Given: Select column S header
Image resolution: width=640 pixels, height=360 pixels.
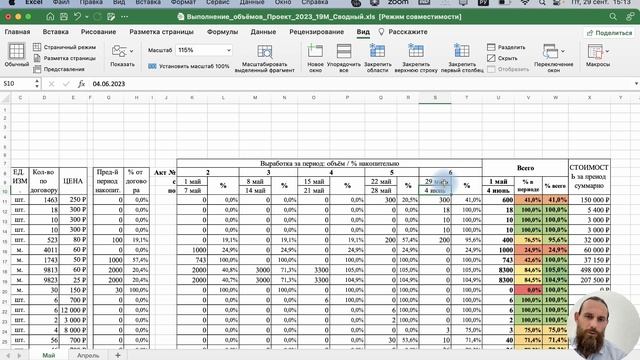Looking at the screenshot, I should (x=435, y=98).
